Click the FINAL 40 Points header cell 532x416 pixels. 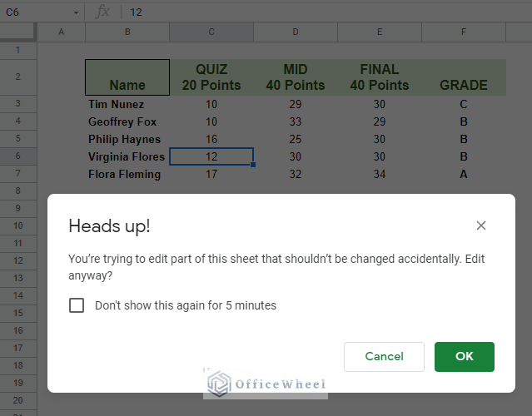tap(380, 77)
